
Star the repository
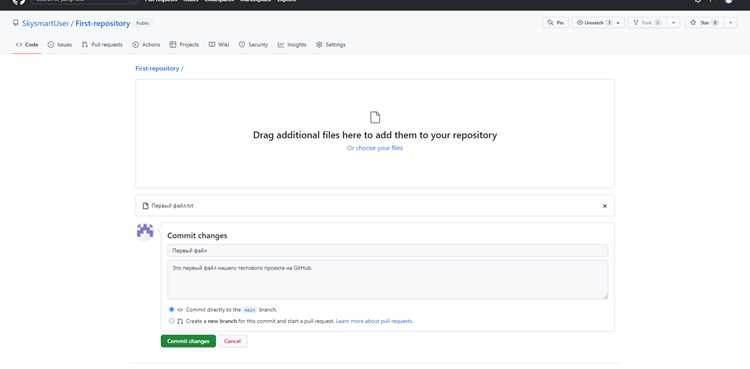coord(704,22)
